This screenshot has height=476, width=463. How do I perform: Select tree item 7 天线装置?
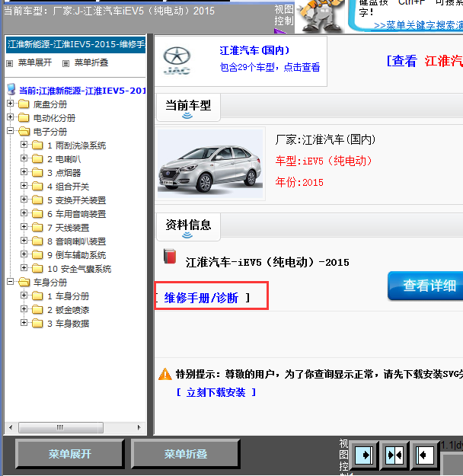(69, 228)
